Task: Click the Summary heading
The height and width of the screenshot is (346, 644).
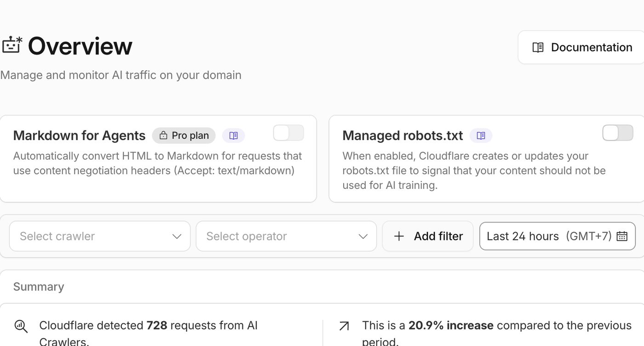Action: [x=39, y=287]
